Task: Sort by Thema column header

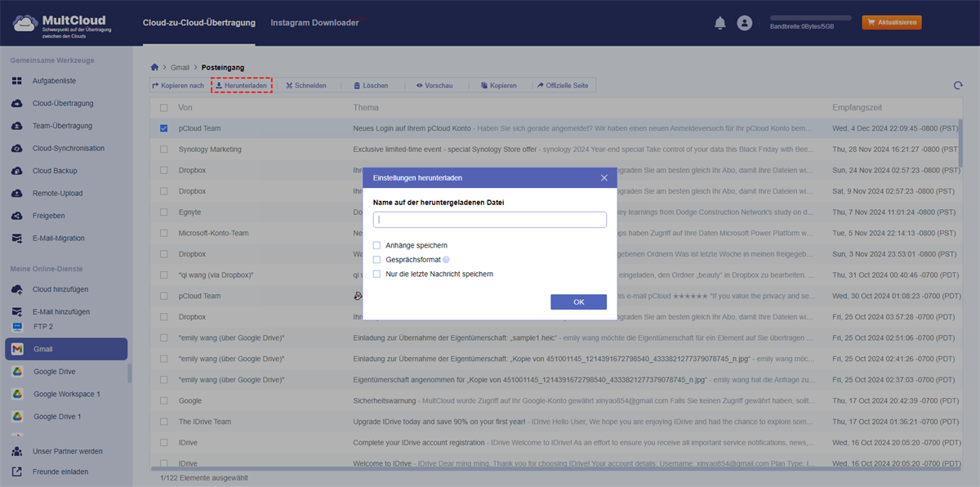Action: [366, 108]
